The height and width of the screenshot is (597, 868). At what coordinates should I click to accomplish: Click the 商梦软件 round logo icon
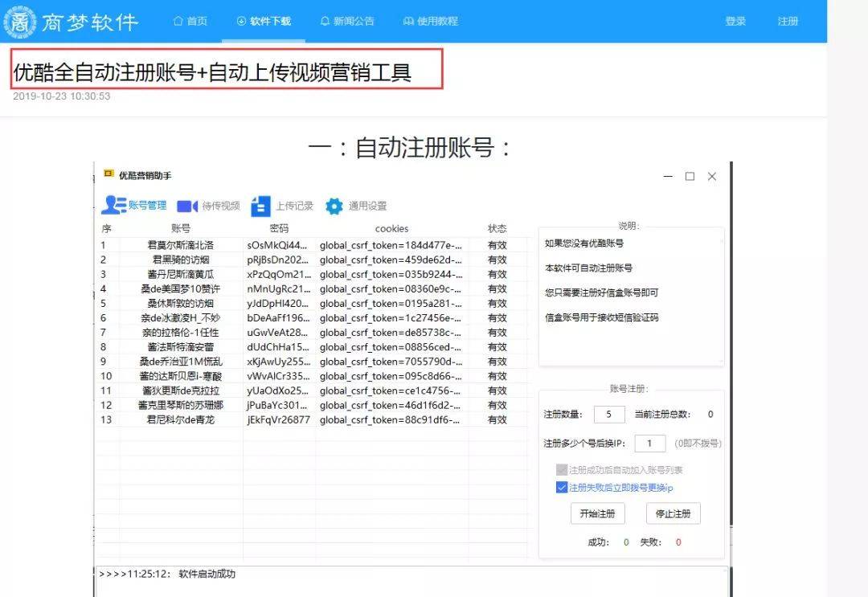[20, 22]
